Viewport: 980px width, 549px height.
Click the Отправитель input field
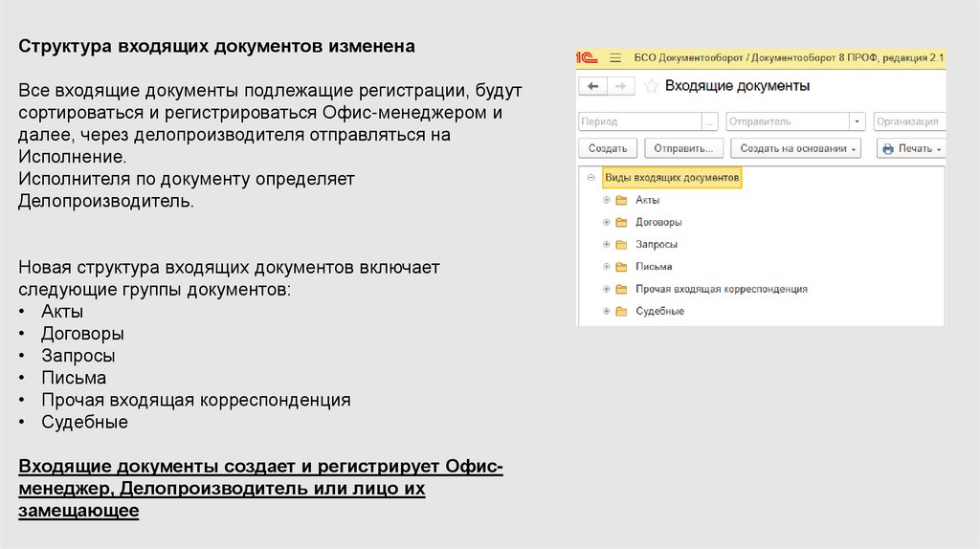point(788,121)
